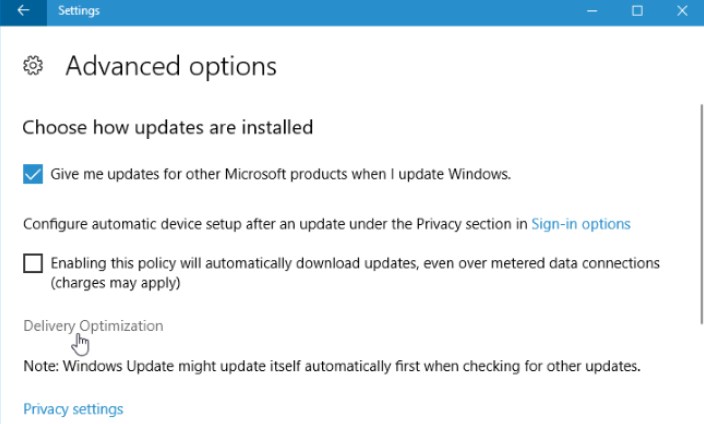Click the Settings title text
704x424 pixels.
79,12
